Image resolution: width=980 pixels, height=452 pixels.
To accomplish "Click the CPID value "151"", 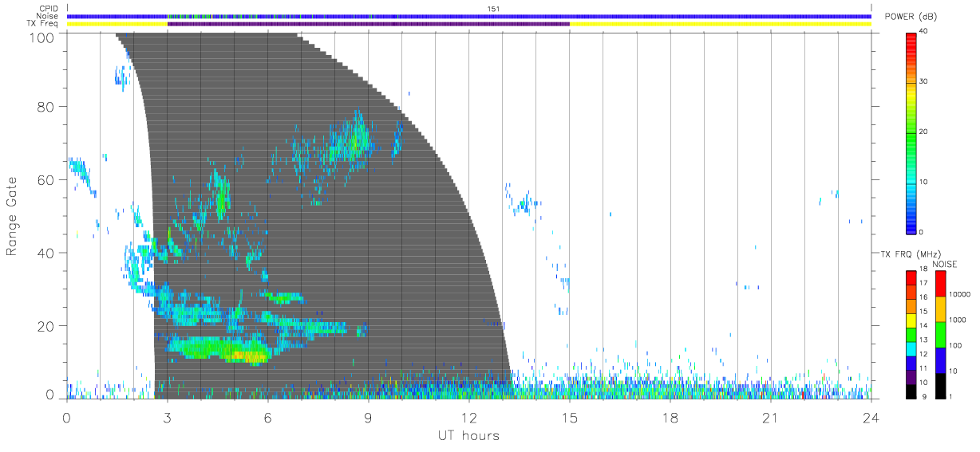I will pyautogui.click(x=492, y=9).
